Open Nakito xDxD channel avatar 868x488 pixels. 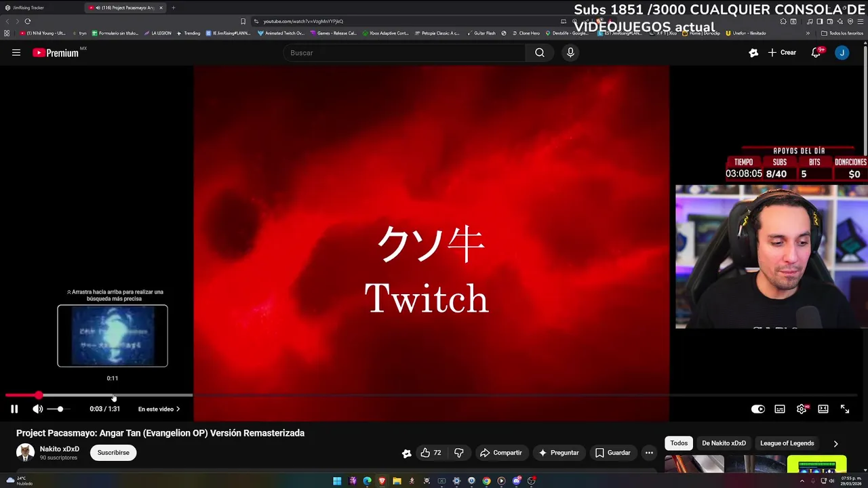point(25,452)
